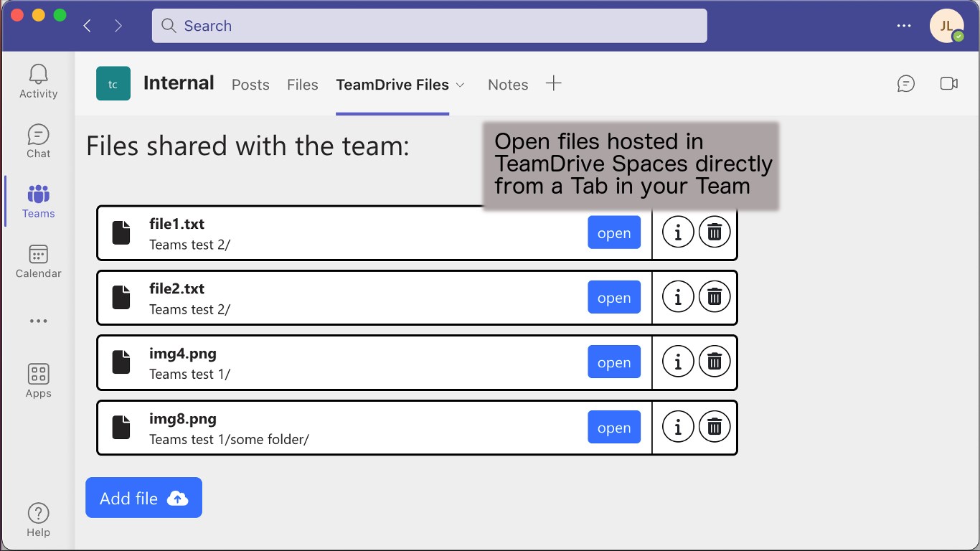Delete file1.txt with trash icon
Viewport: 980px width, 551px height.
click(x=715, y=232)
